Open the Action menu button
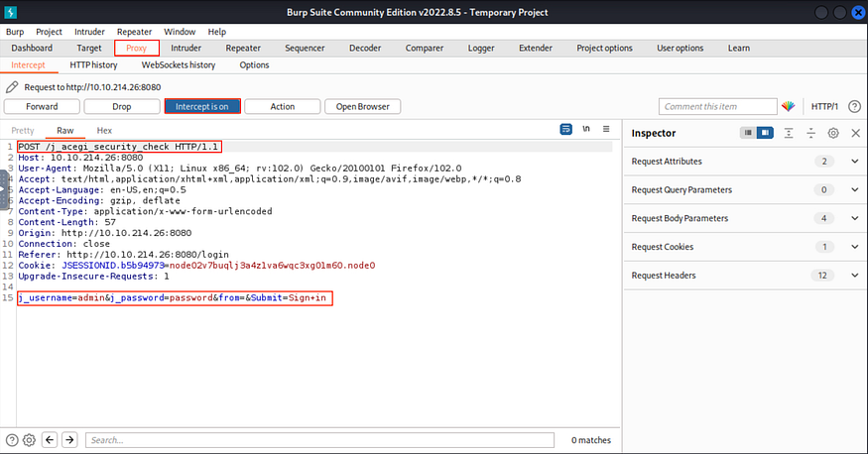 283,106
